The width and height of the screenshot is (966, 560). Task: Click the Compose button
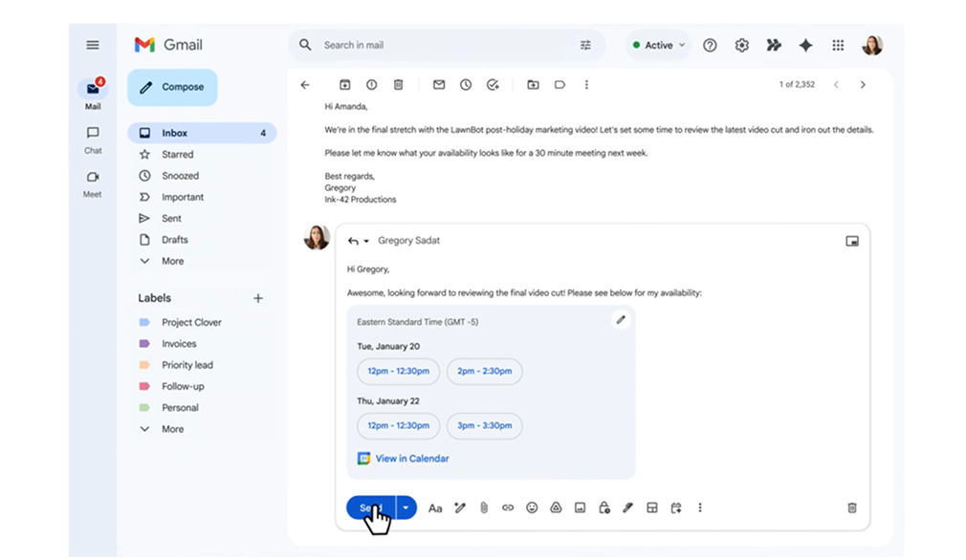172,87
